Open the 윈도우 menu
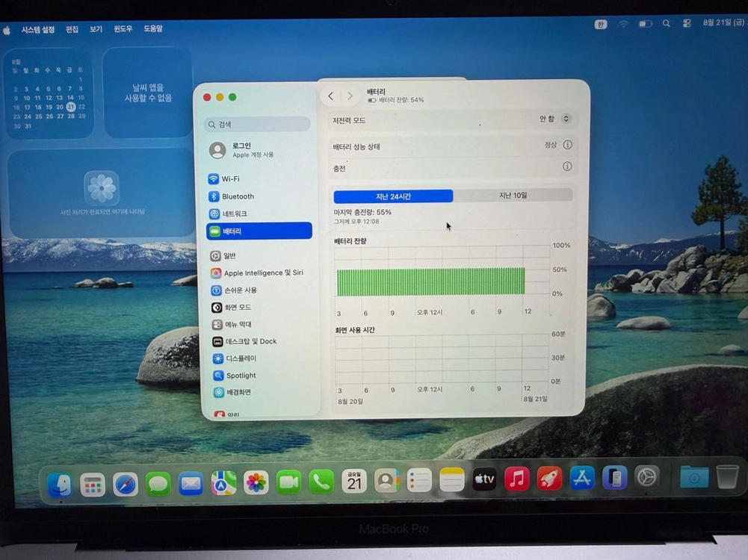748x560 pixels. tap(123, 28)
